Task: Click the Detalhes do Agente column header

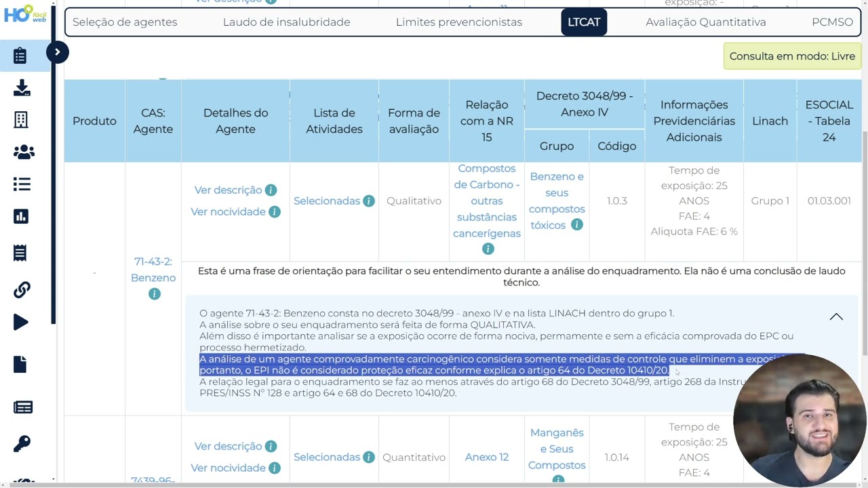Action: click(x=235, y=121)
